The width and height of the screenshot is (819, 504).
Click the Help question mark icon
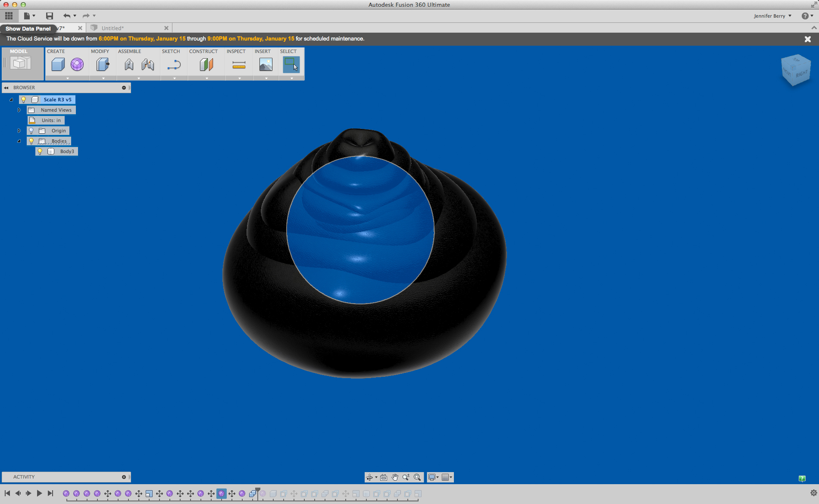tap(805, 16)
